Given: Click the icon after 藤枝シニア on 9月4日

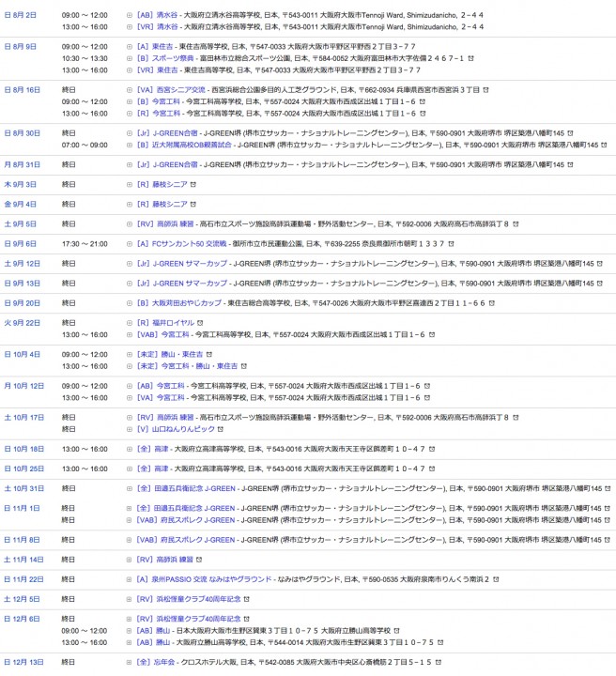Looking at the screenshot, I should point(193,204).
